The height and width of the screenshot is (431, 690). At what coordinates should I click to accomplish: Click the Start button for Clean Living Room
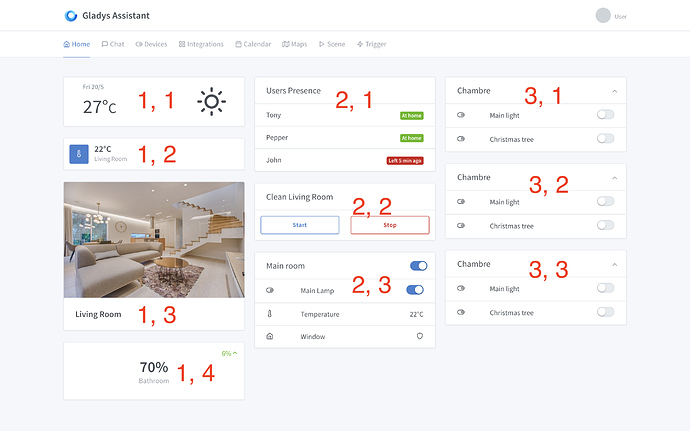point(300,225)
